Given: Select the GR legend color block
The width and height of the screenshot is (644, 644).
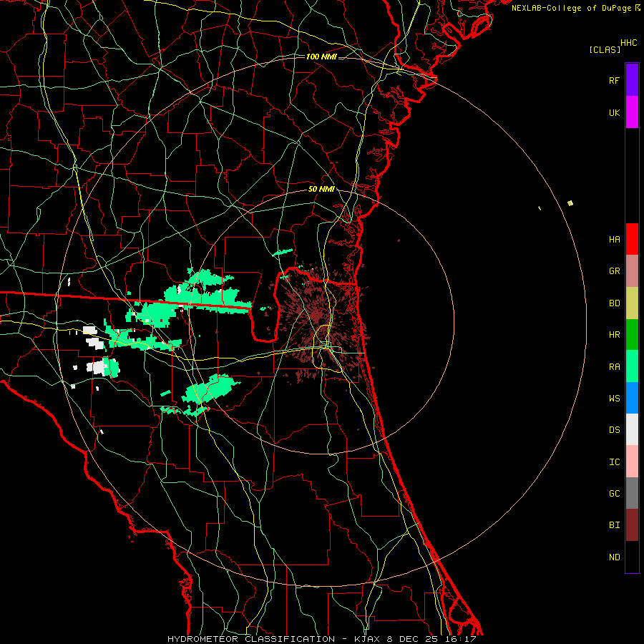Looking at the screenshot, I should tap(632, 271).
